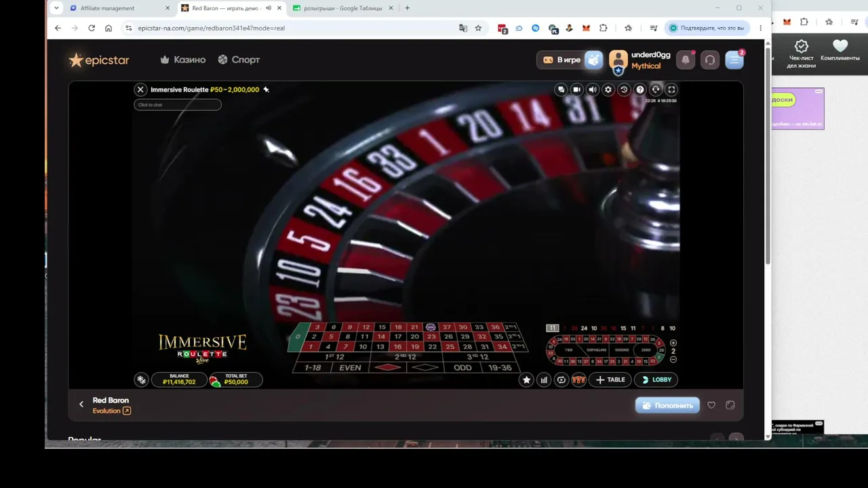Click the translate page icon

463,28
